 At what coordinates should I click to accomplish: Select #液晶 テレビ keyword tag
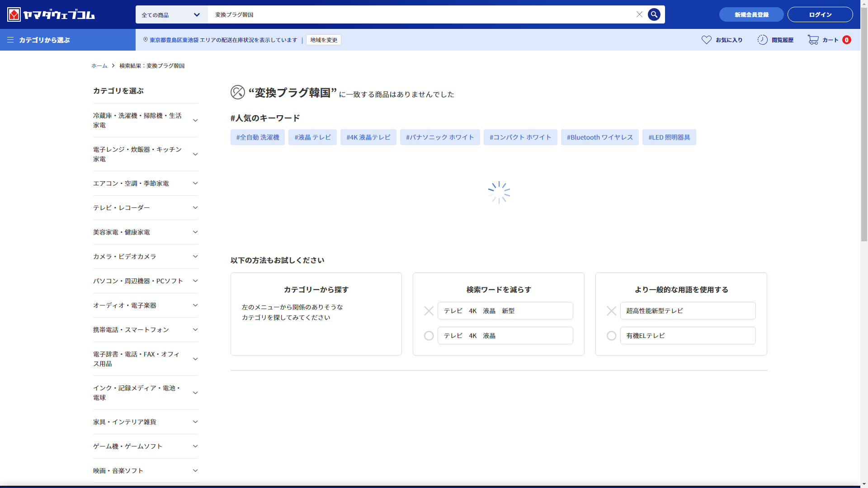pyautogui.click(x=312, y=137)
